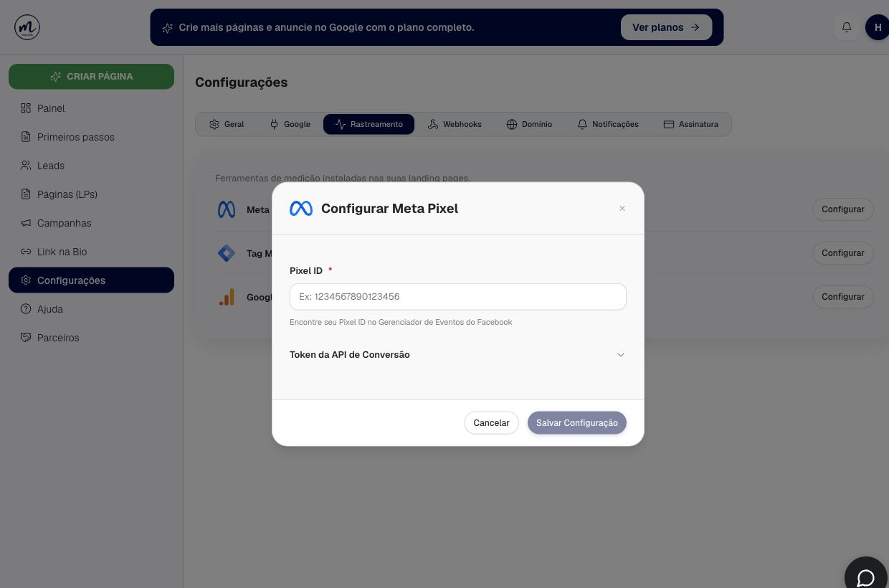Open the chat support bubble
The image size is (889, 588).
(x=866, y=577)
